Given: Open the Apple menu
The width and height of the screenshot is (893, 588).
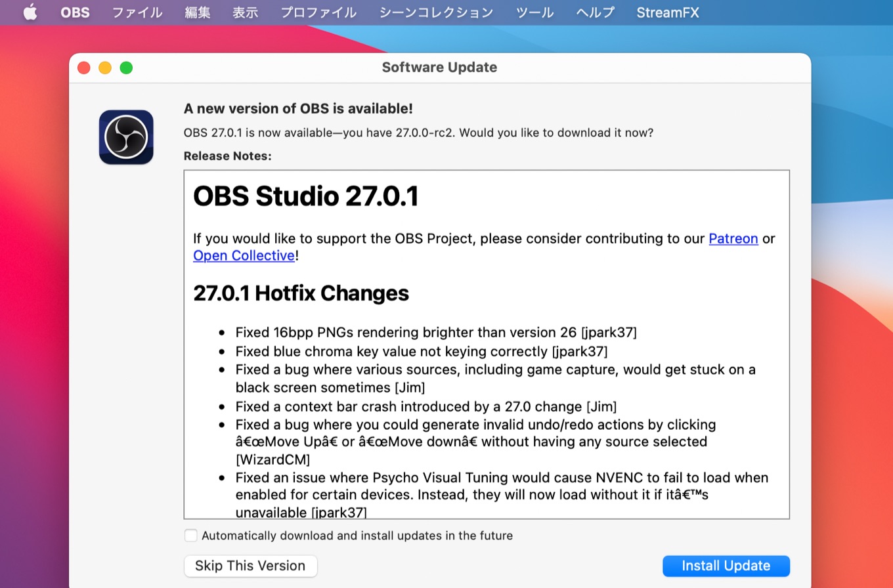Looking at the screenshot, I should tap(30, 12).
